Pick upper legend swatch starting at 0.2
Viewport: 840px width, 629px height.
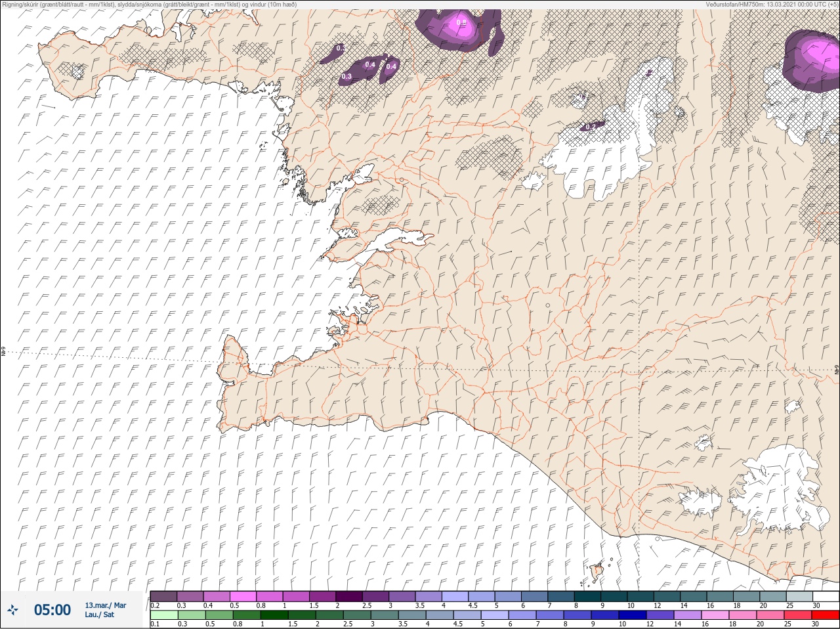(163, 596)
